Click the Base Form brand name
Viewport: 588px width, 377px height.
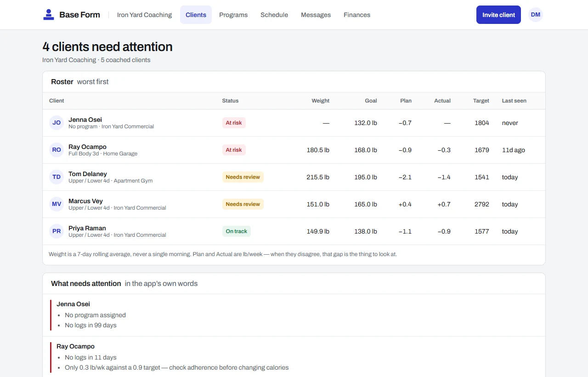(79, 15)
